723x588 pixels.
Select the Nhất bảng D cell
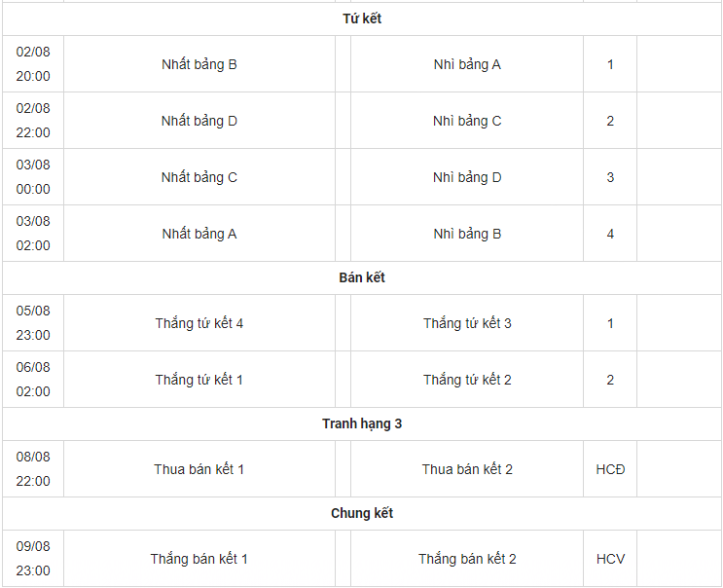pos(199,121)
